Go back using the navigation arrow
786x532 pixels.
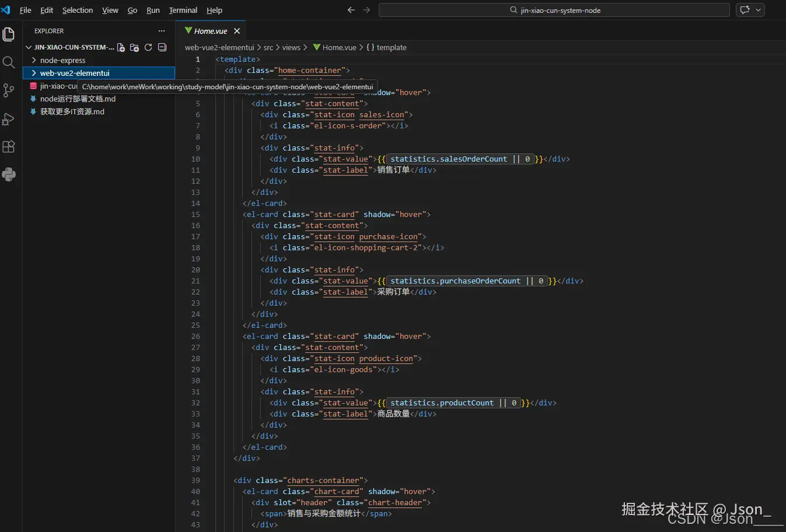pos(351,10)
